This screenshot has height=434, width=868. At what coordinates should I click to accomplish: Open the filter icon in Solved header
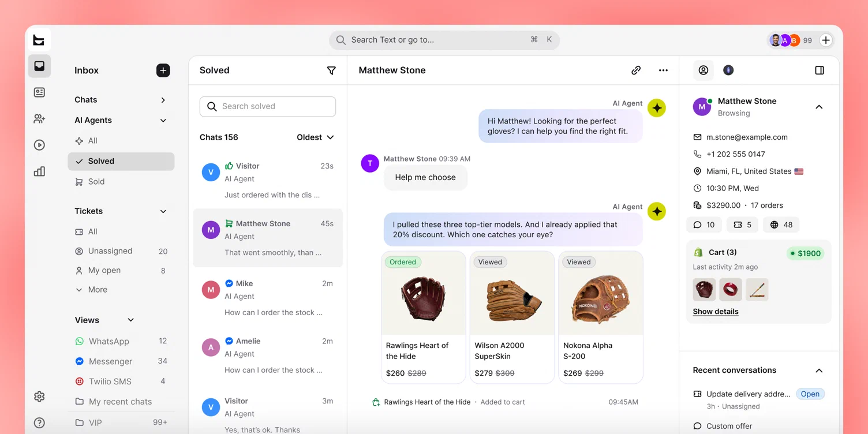[x=331, y=70]
